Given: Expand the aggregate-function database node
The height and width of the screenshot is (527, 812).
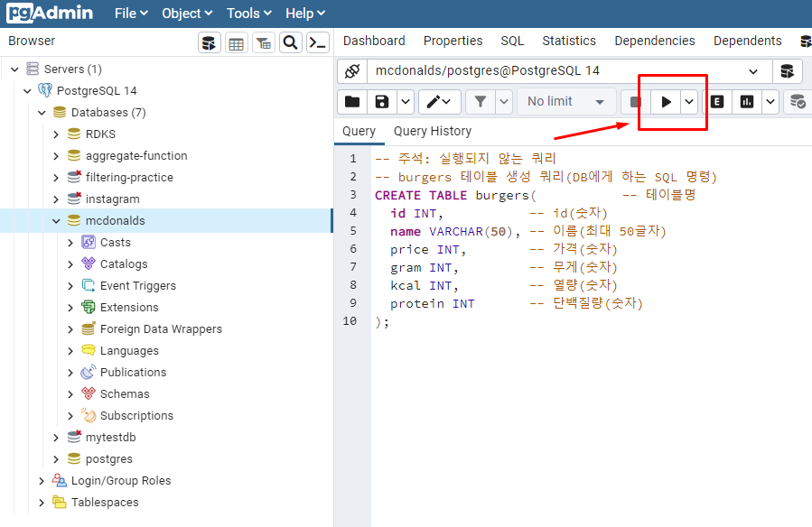Looking at the screenshot, I should (x=56, y=156).
